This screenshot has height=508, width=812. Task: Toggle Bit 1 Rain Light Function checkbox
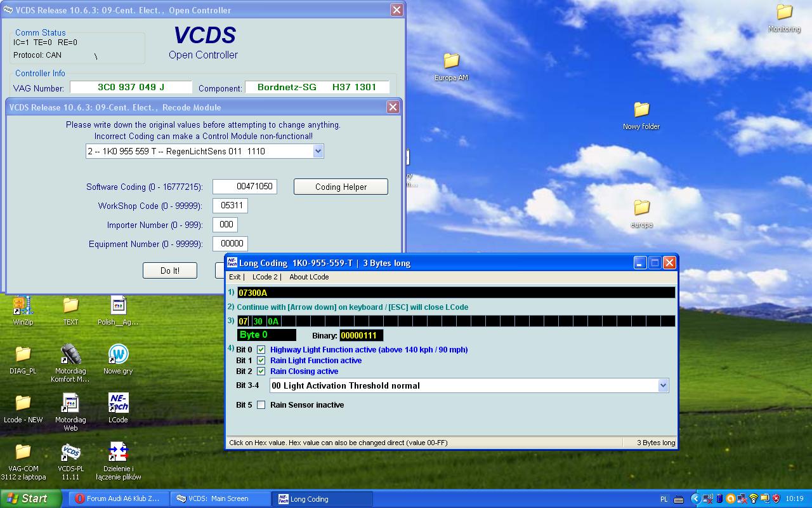[x=261, y=361]
